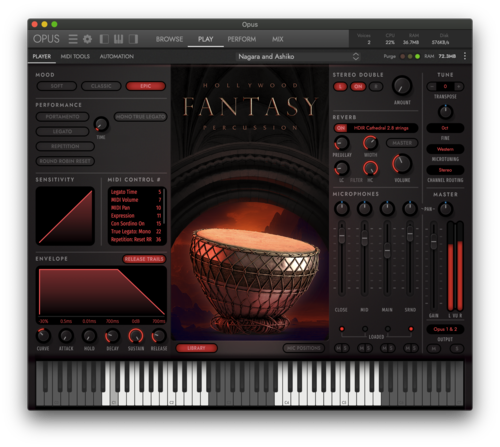Enable Legato performance

[62, 131]
